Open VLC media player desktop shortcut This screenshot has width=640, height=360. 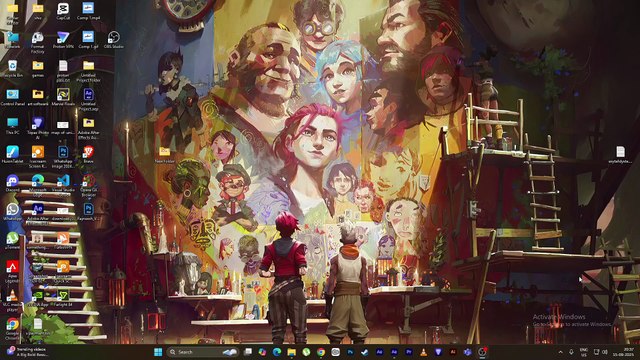[12, 299]
